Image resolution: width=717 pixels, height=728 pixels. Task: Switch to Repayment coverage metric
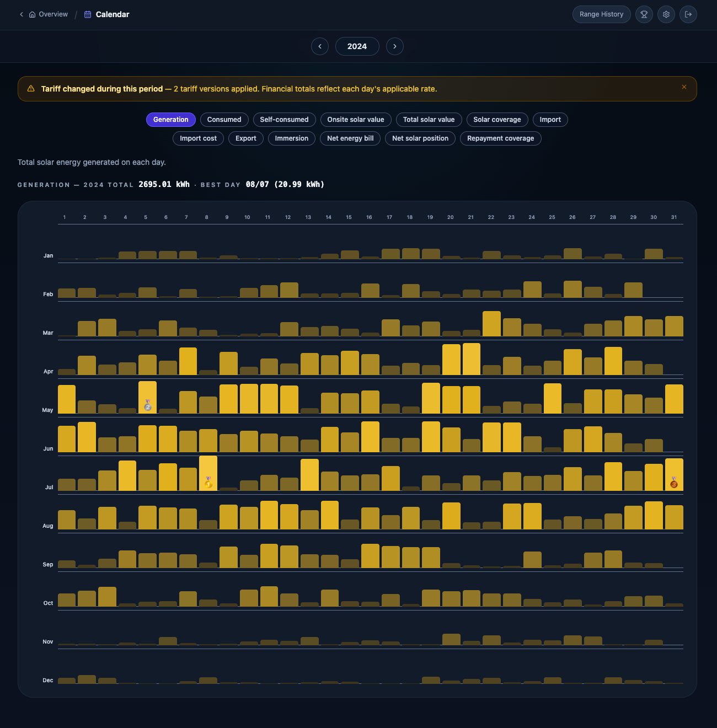tap(501, 138)
